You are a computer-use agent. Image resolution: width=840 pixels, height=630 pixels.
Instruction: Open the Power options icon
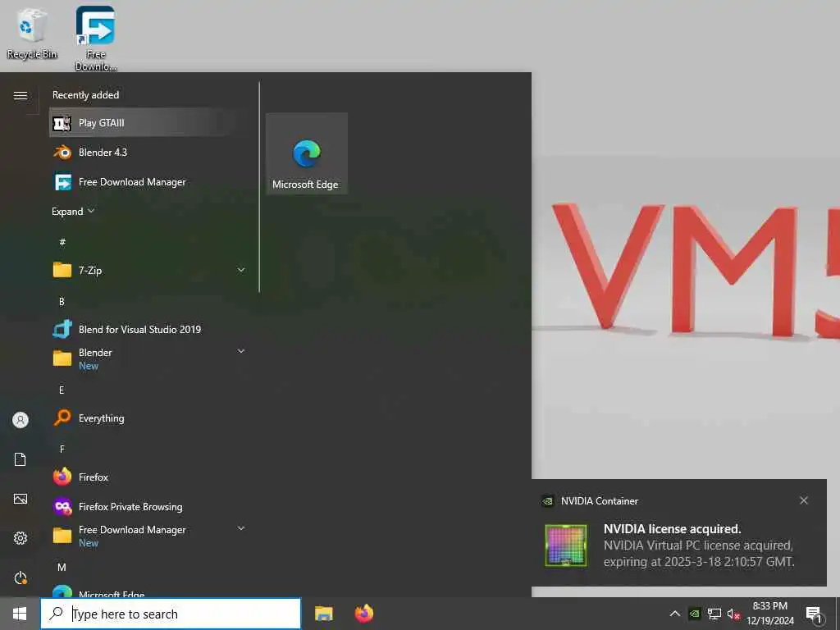[x=21, y=577]
